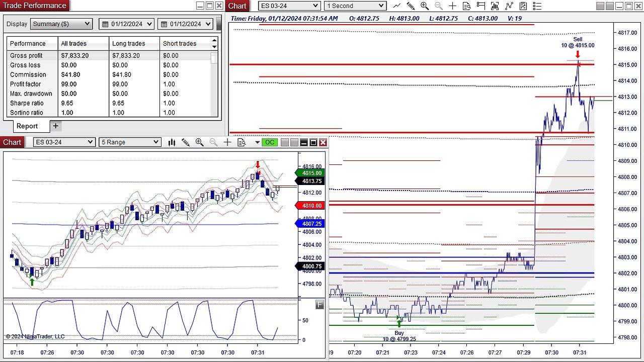Add a new tab with plus button
Viewport: 644px width, 362px height.
click(55, 126)
